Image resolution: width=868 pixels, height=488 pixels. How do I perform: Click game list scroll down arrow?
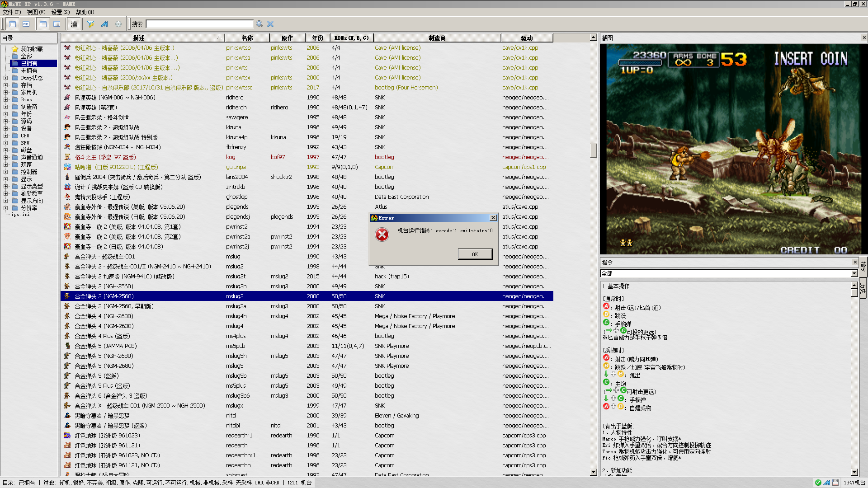594,472
